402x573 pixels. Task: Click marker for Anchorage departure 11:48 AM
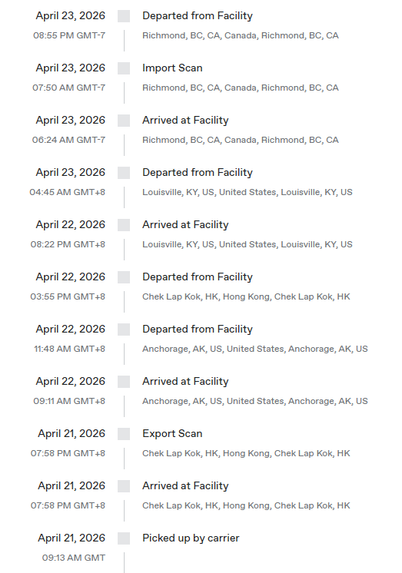tap(124, 330)
